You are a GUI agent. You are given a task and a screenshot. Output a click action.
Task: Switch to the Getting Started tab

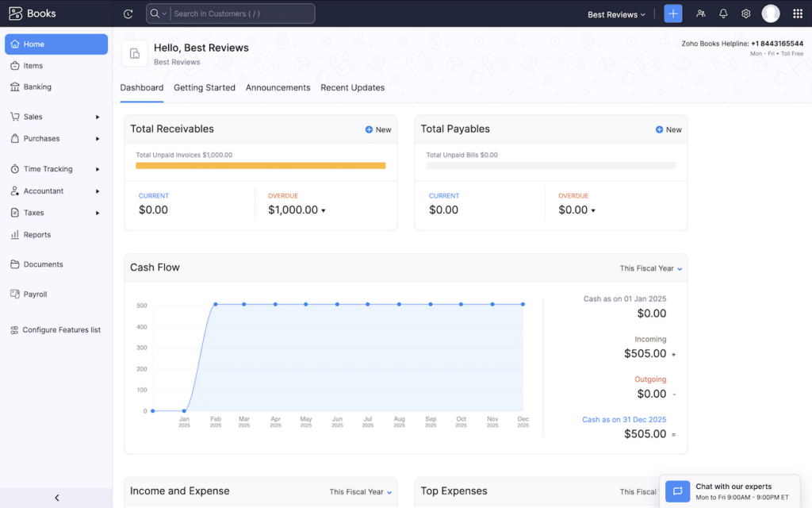coord(204,87)
